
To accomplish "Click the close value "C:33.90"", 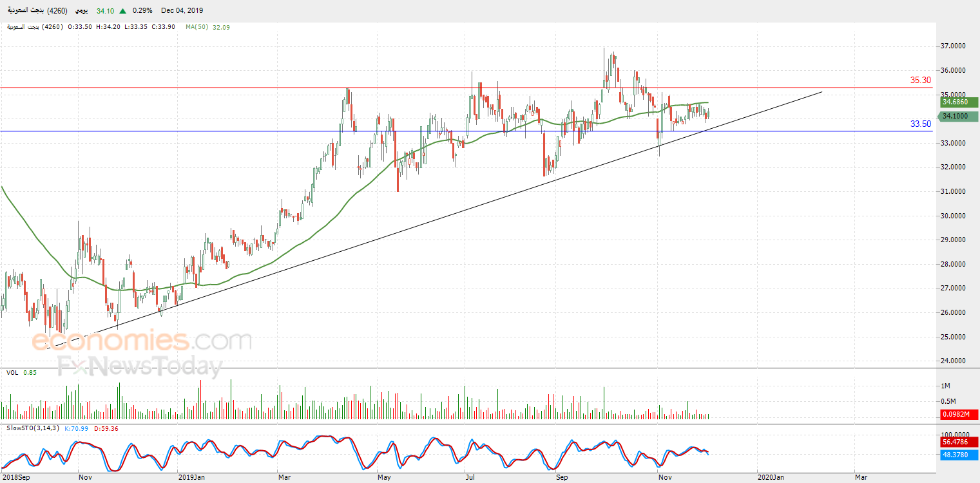I will [162, 27].
